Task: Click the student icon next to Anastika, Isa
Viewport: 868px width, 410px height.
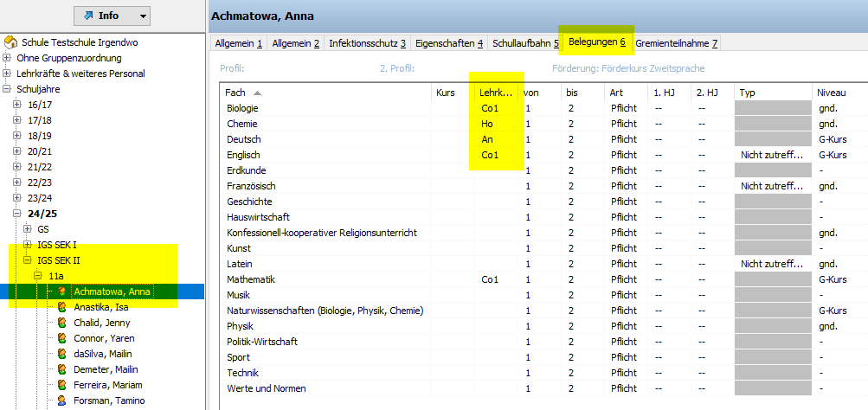Action: (x=62, y=307)
